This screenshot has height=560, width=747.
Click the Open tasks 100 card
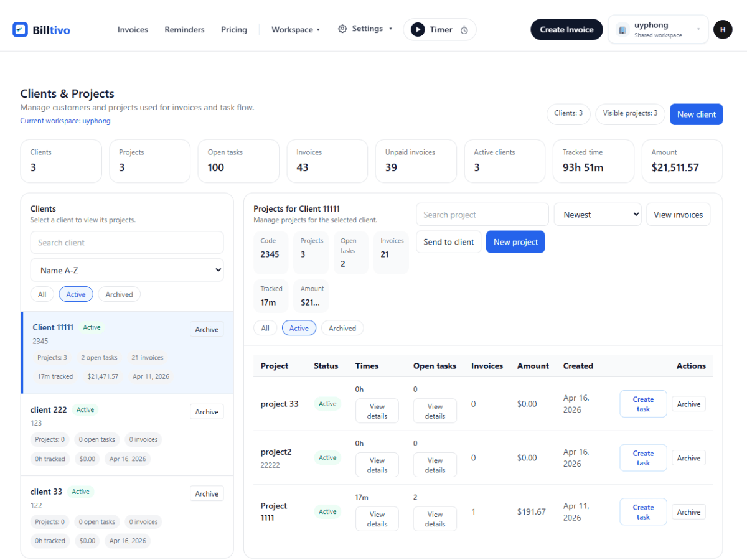(238, 161)
